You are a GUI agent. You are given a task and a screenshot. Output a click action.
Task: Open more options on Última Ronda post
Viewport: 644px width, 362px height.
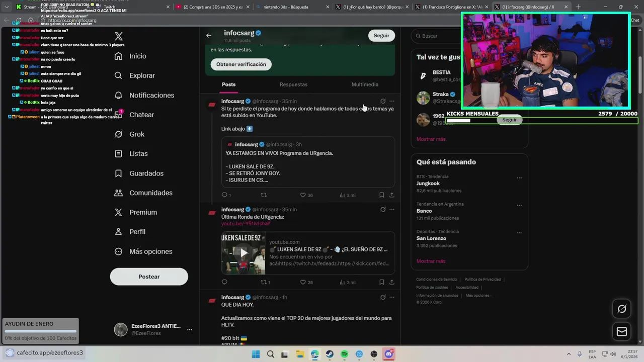392,209
